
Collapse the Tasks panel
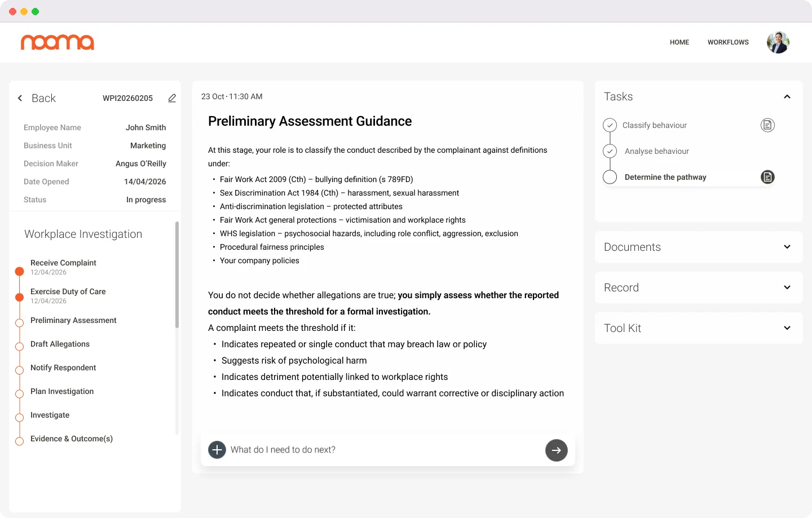[x=787, y=97]
